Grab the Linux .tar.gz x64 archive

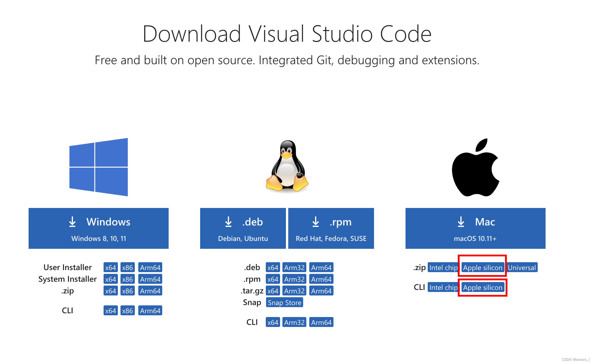coord(273,291)
